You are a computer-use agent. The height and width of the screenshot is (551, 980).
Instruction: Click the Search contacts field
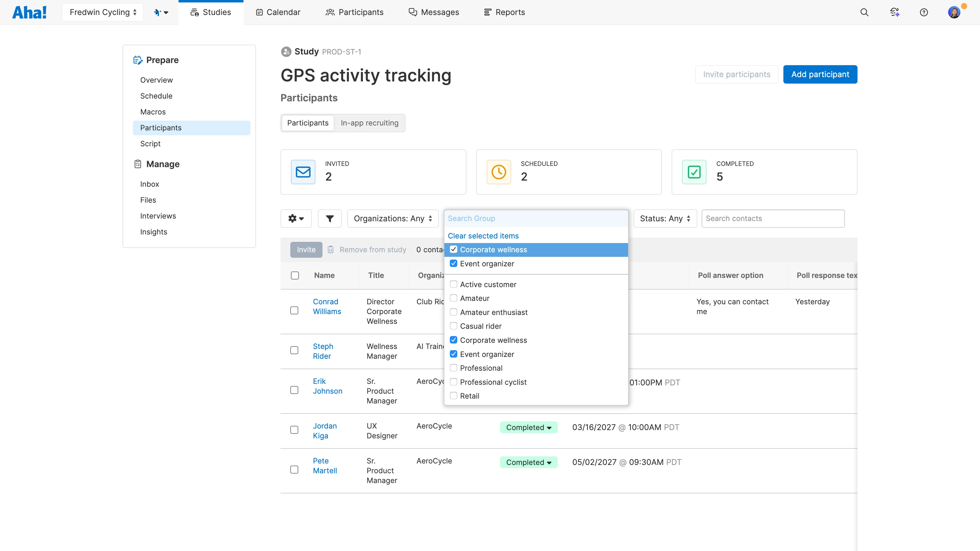tap(773, 218)
